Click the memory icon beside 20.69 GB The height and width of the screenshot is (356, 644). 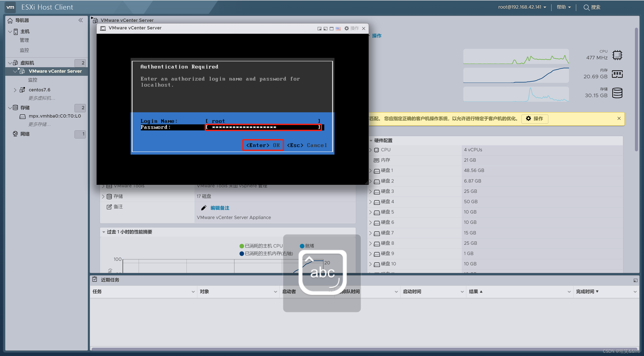pyautogui.click(x=617, y=74)
